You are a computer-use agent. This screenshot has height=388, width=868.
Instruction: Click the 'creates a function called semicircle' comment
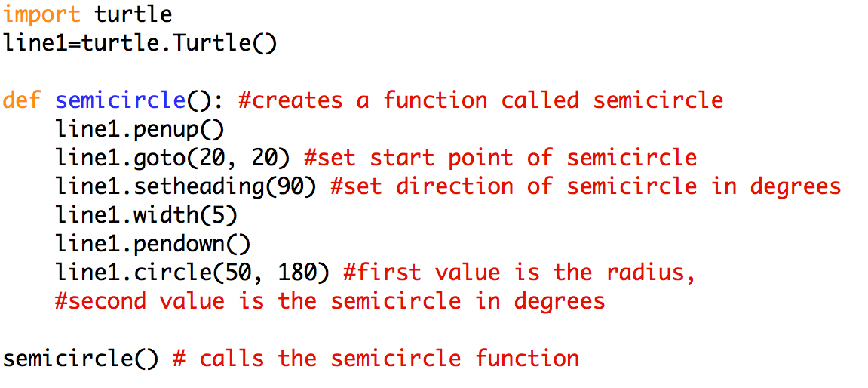pos(480,100)
